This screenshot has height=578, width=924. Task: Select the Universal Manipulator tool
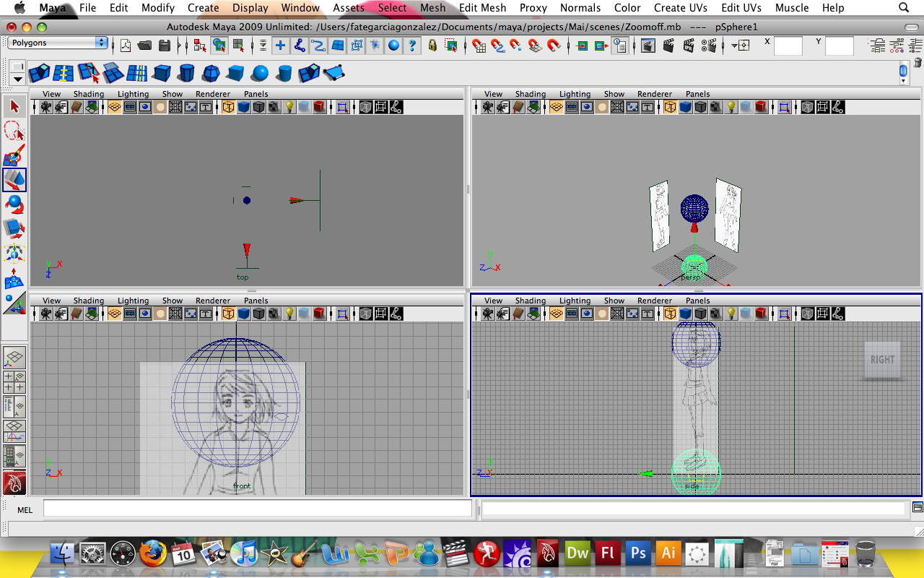coord(14,254)
